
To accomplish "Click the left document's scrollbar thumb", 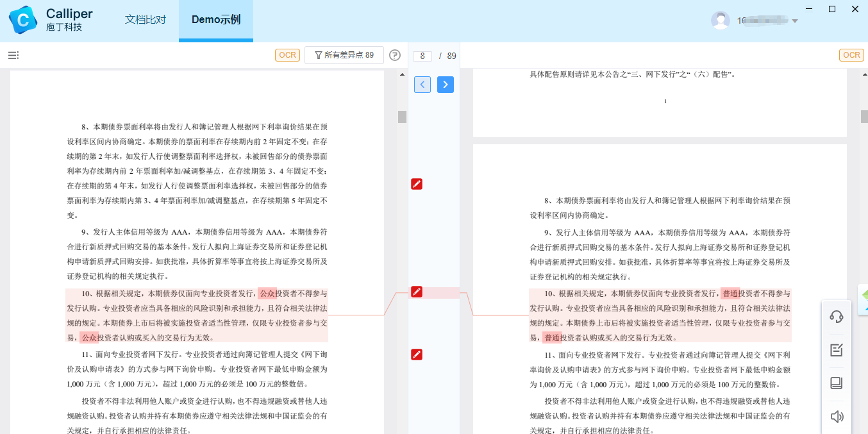I will click(x=402, y=117).
